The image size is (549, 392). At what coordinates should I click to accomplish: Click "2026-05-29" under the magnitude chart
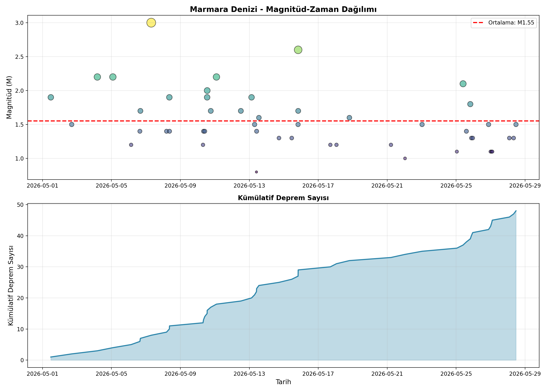click(525, 186)
